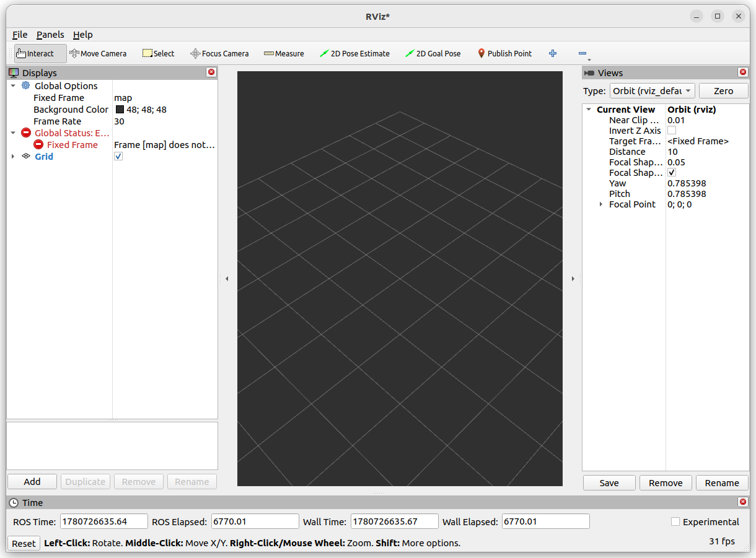Close the Displays panel
This screenshot has width=756, height=558.
pos(211,72)
